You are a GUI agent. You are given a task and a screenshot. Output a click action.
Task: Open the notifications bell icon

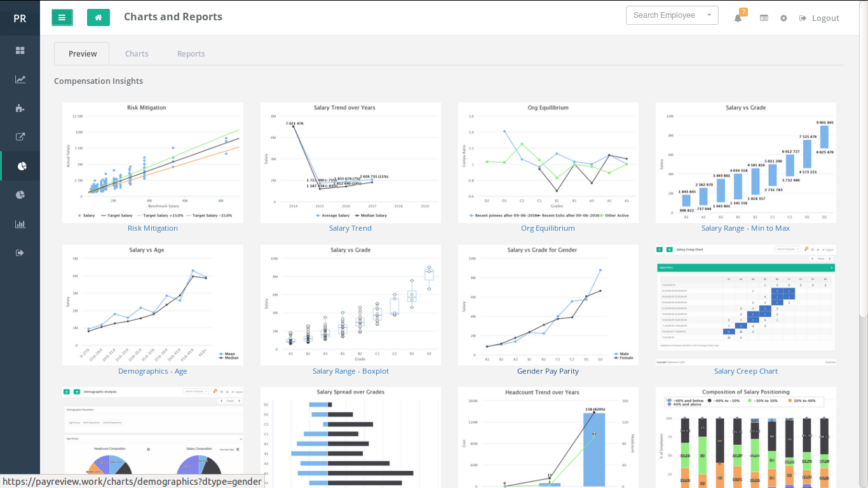click(x=738, y=18)
